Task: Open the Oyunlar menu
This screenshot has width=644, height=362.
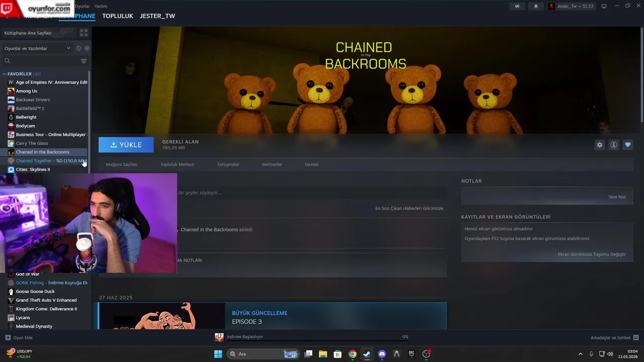Action: [x=83, y=6]
